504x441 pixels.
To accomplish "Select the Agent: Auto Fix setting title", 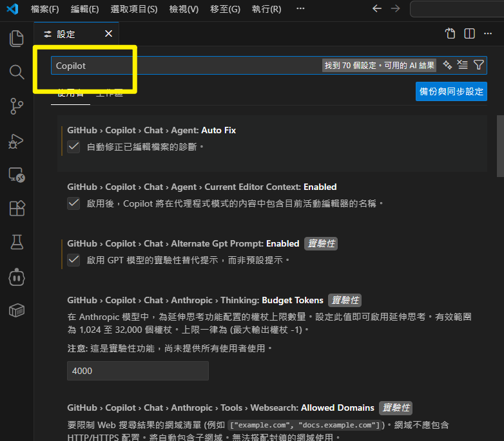I will tap(151, 130).
